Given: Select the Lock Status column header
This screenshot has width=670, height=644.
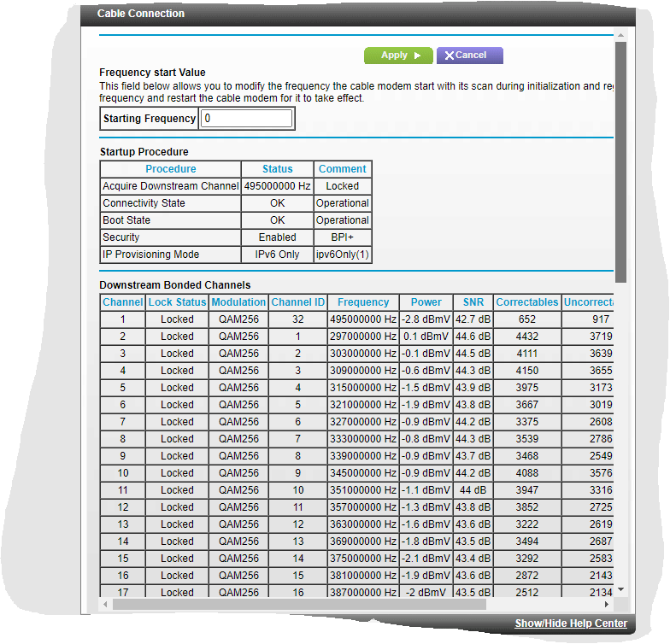Looking at the screenshot, I should (x=177, y=302).
